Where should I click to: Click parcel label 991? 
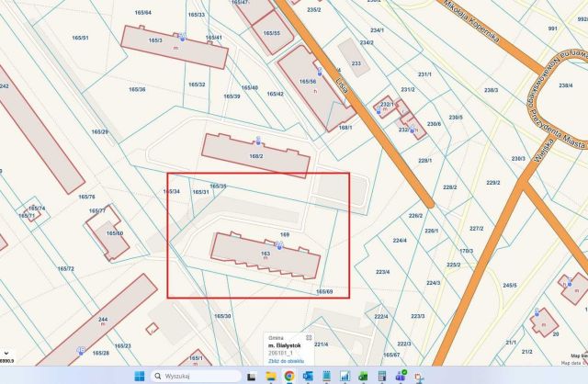[x=552, y=28]
